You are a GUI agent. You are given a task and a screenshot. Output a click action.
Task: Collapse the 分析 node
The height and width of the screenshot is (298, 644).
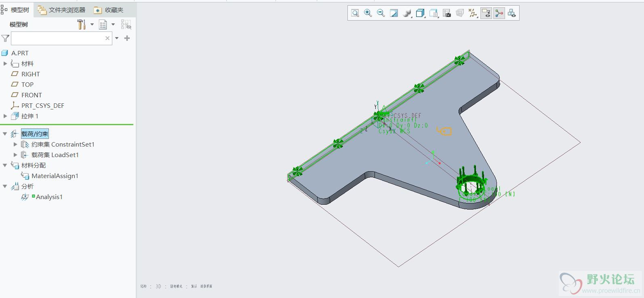[x=5, y=186]
